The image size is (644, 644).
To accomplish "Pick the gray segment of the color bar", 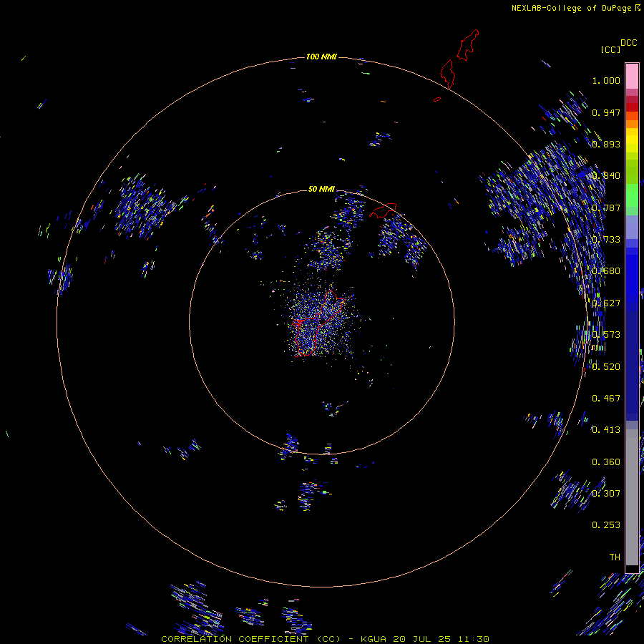I will pyautogui.click(x=632, y=497).
